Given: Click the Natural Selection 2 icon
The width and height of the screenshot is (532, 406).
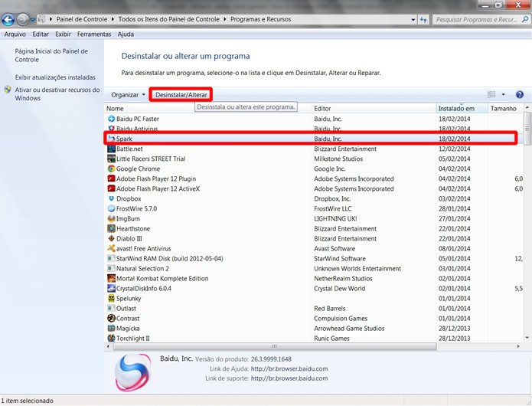Looking at the screenshot, I should (111, 268).
